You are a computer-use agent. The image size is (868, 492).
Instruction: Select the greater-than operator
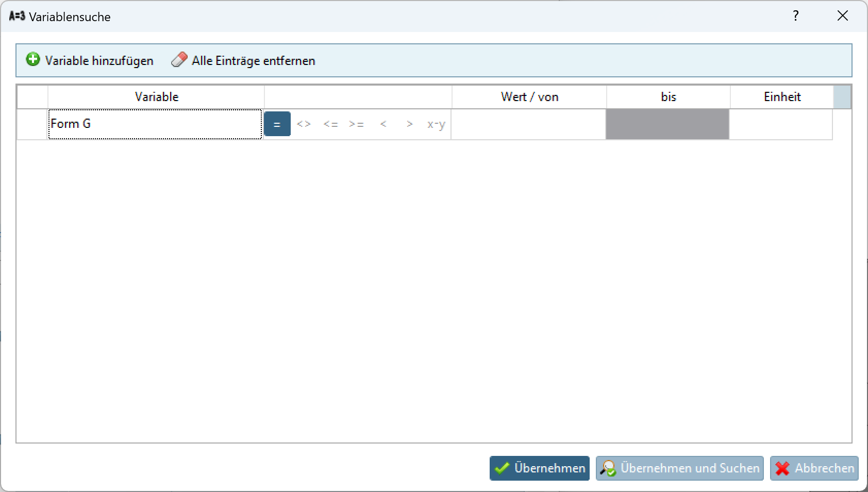(410, 124)
